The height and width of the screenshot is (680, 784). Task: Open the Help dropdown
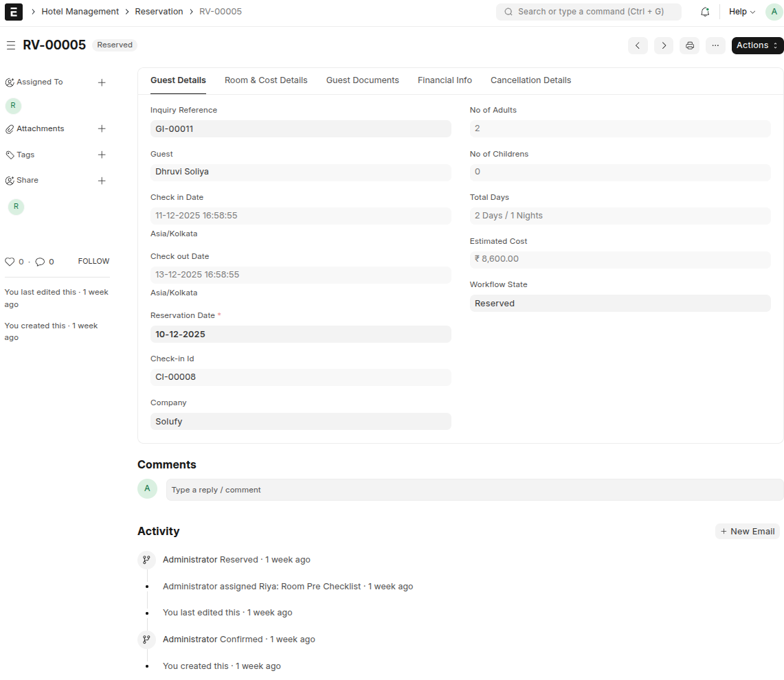tap(741, 12)
